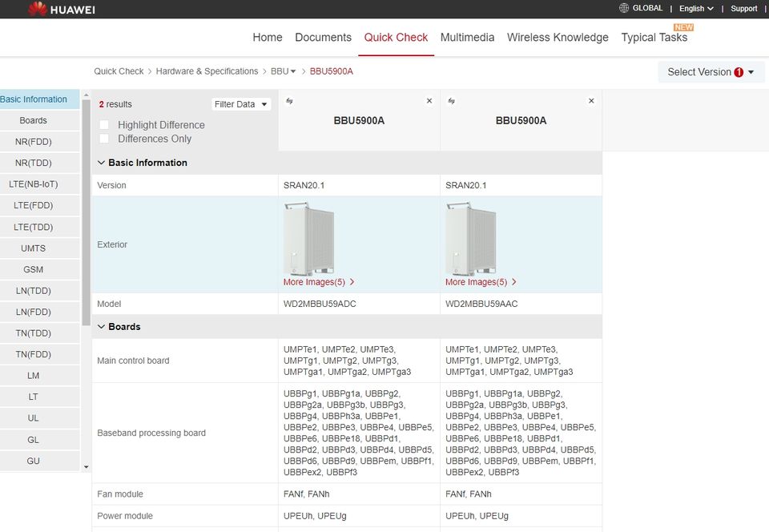The height and width of the screenshot is (532, 769).
Task: Click the product image of WD2MBBU59AAC
Action: click(471, 238)
